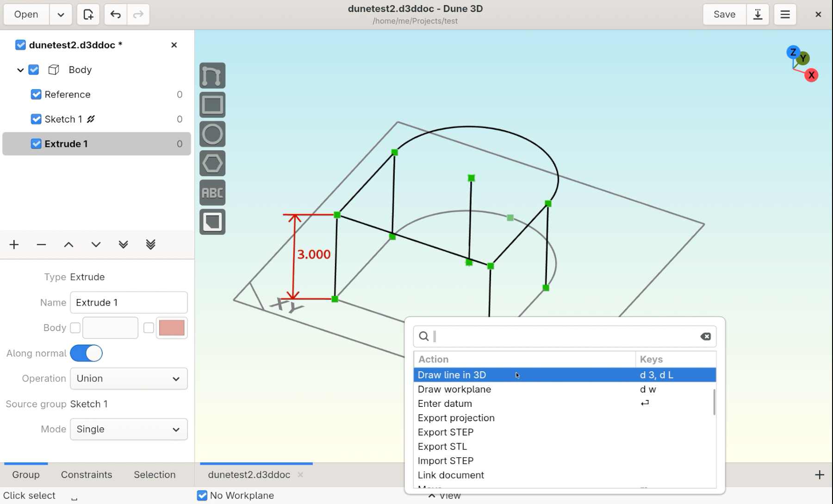Switch to the Selection tab

tap(155, 475)
